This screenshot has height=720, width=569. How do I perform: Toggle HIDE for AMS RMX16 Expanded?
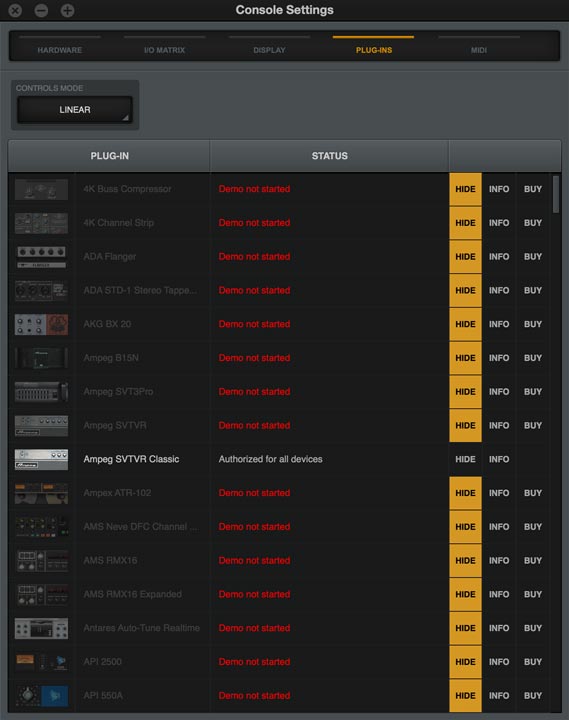click(465, 594)
